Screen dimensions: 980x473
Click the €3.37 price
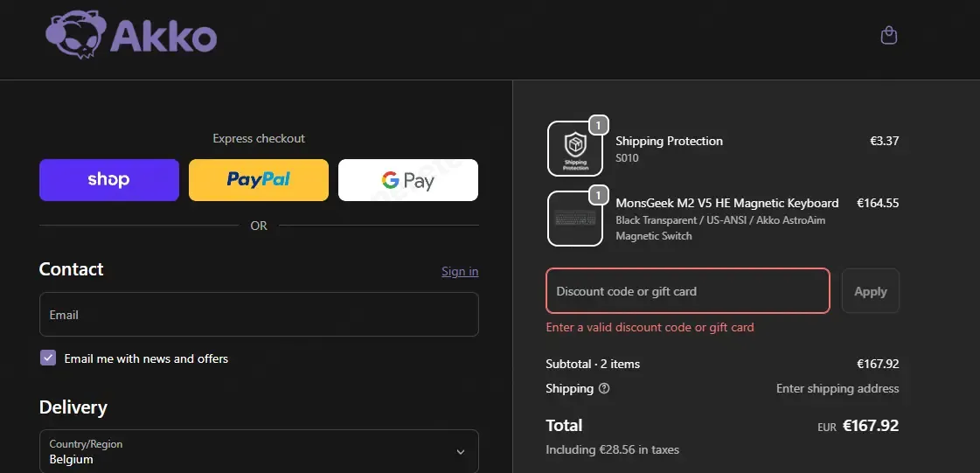[885, 141]
